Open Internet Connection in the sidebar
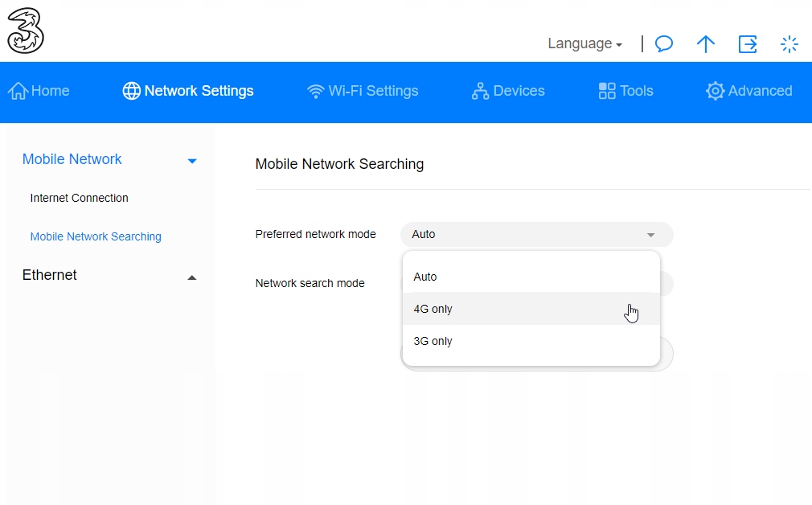This screenshot has width=812, height=505. pyautogui.click(x=80, y=198)
